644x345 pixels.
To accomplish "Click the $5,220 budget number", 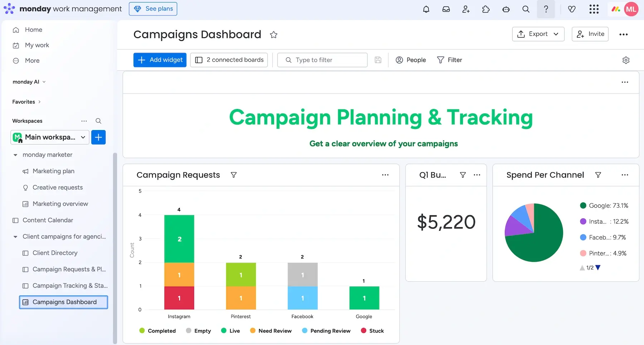I will tap(446, 222).
